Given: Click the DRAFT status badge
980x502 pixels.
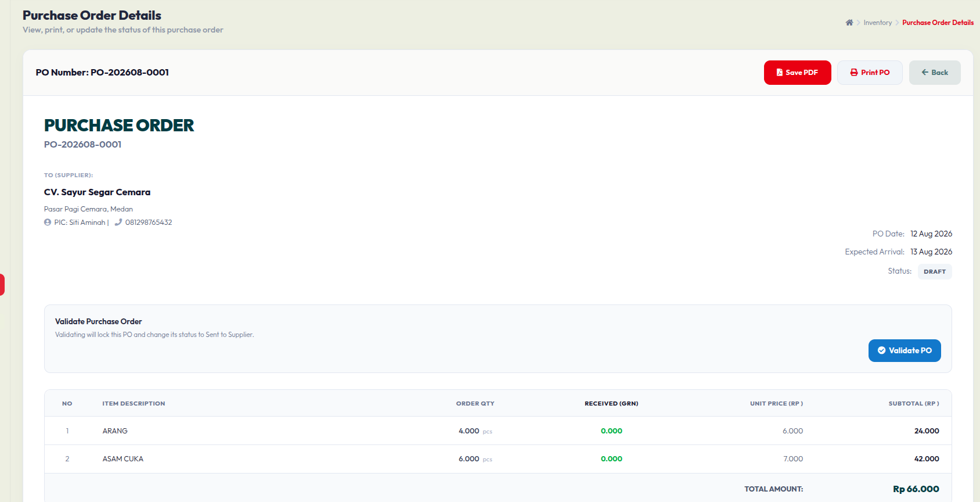Looking at the screenshot, I should (935, 271).
